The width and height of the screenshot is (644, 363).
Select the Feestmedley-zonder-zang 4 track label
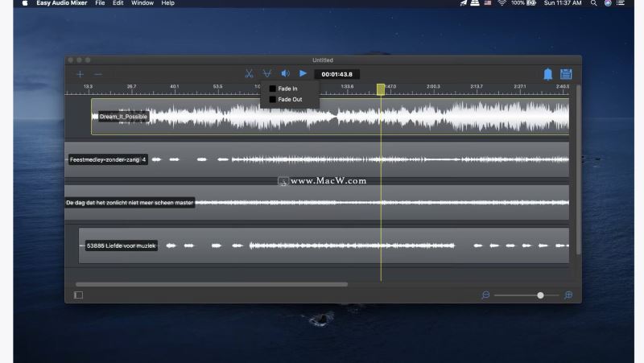[108, 159]
